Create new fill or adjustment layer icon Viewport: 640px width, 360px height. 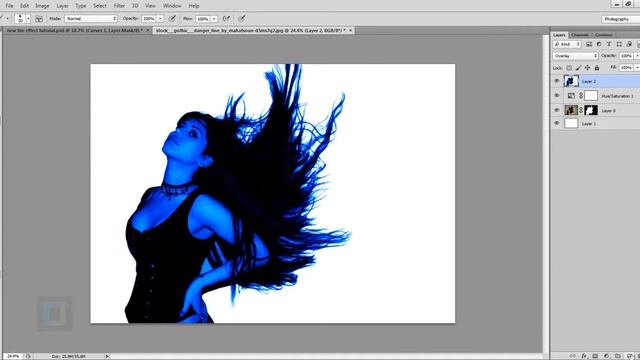click(606, 356)
